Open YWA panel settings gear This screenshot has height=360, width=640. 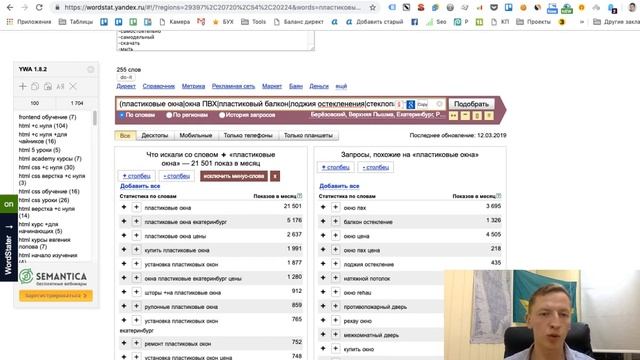pos(91,69)
